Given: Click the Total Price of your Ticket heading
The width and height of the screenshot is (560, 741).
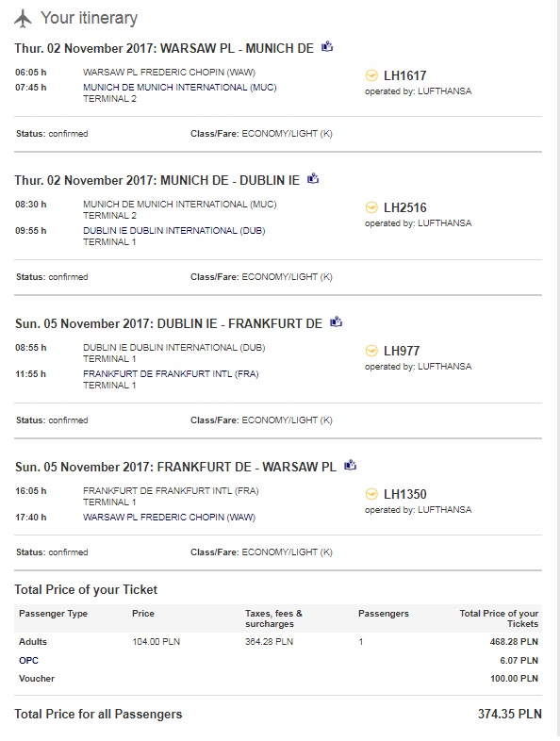Looking at the screenshot, I should coord(86,589).
